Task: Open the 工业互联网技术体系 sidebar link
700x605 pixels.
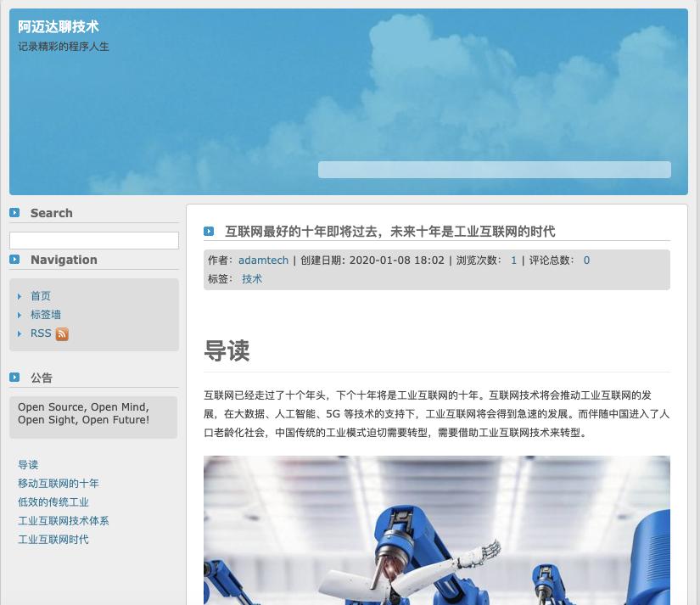Action: point(64,520)
